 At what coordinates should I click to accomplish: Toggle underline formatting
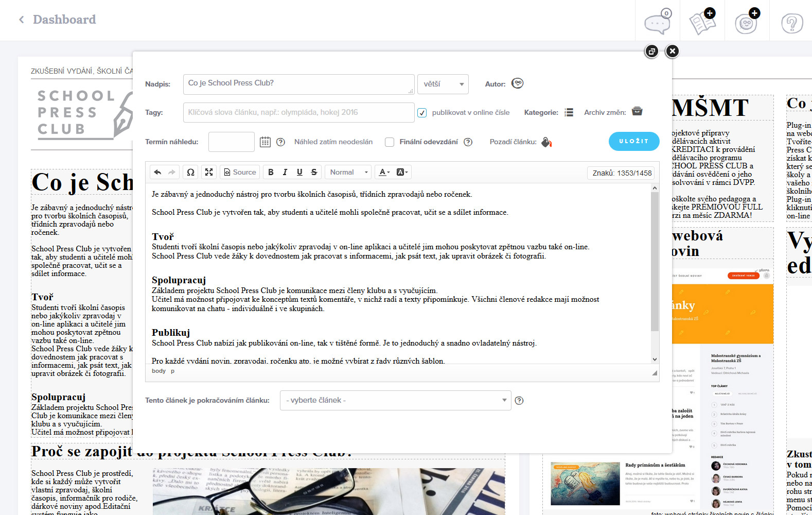tap(299, 172)
